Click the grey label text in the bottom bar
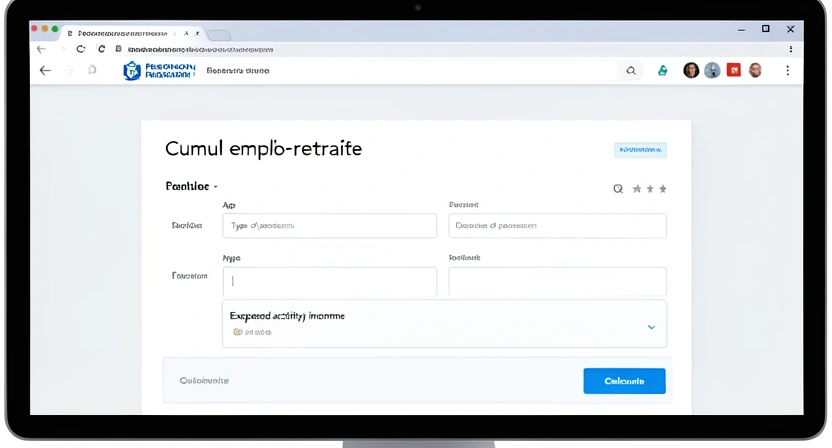Viewport: 832px width, 448px height. tap(204, 381)
